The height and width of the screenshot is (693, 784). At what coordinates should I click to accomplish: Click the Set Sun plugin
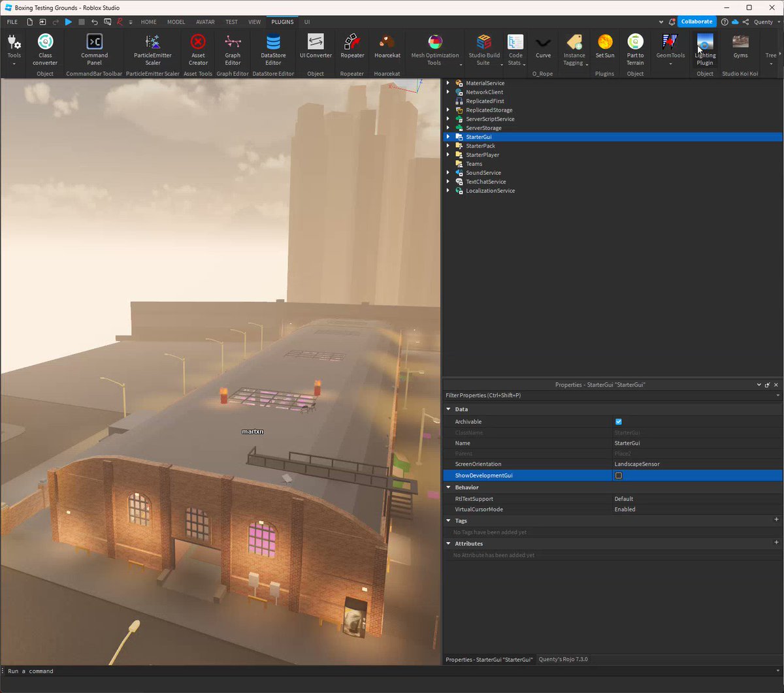click(604, 46)
